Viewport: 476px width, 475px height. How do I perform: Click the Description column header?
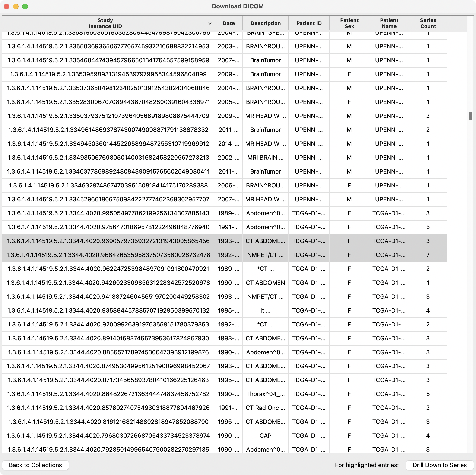[x=265, y=23]
